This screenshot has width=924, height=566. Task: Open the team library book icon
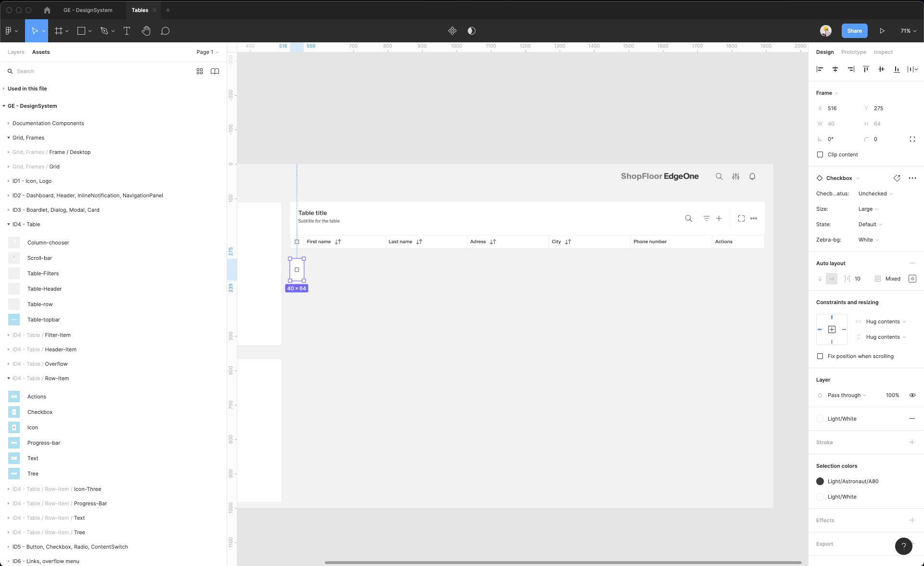tap(215, 71)
